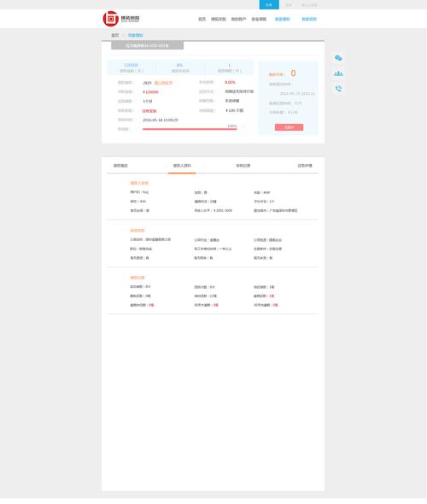Image resolution: width=427 pixels, height=504 pixels.
Task: Click the red 100% progress bar
Action: pos(190,129)
